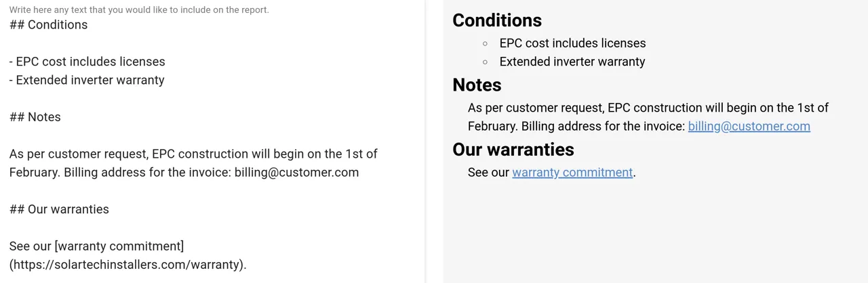Click the solartechinstallers.com URL text in editor
The image size is (868, 283).
127,265
